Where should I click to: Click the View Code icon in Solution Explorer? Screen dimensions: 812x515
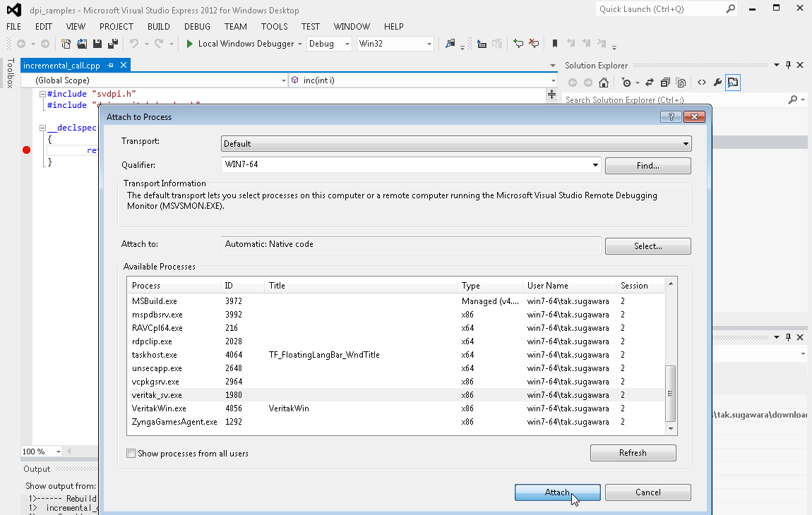(702, 83)
